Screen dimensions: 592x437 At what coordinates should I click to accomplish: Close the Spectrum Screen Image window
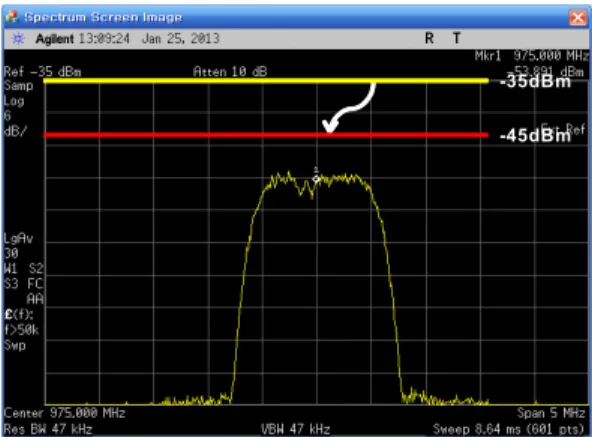[578, 17]
